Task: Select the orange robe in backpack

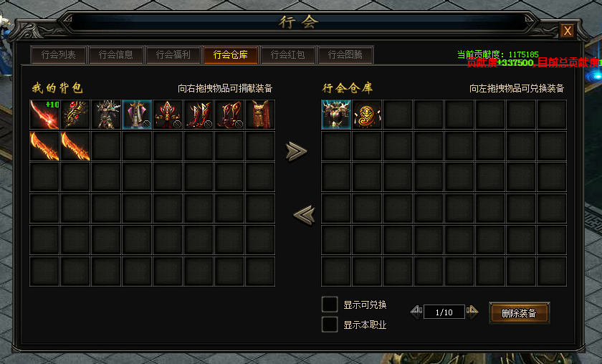Action: 260,115
